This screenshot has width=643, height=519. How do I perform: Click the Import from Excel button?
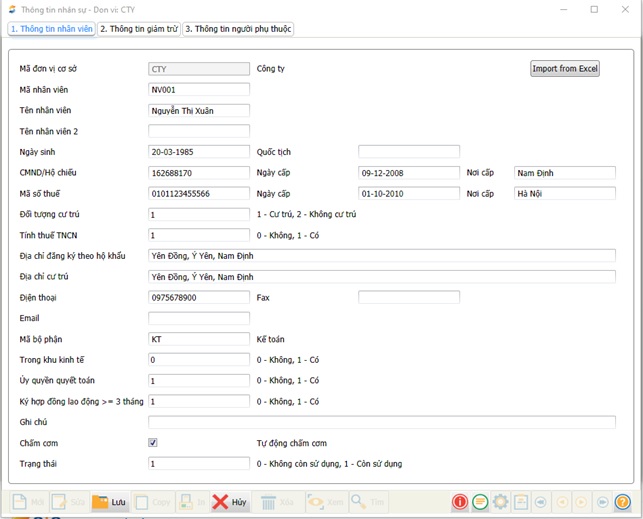tap(564, 69)
